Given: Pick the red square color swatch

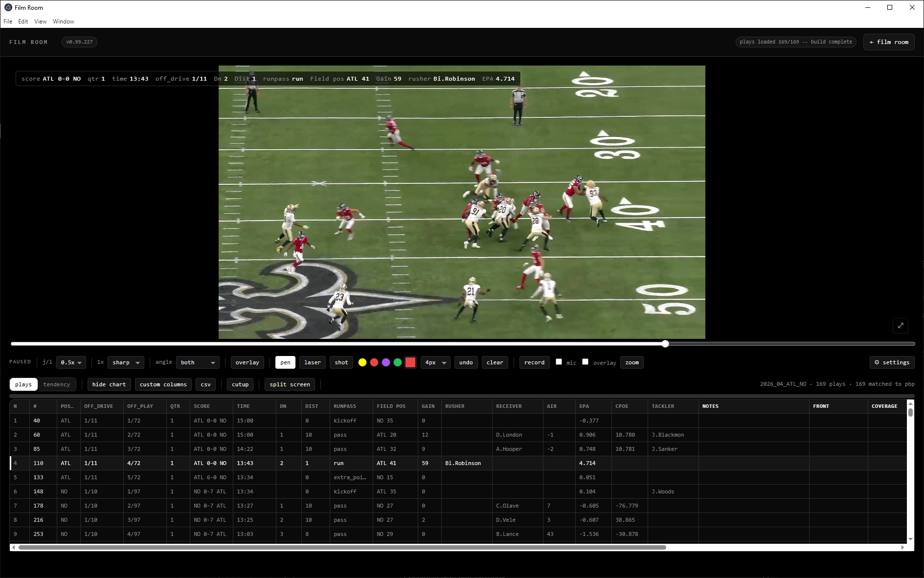Looking at the screenshot, I should [x=410, y=362].
